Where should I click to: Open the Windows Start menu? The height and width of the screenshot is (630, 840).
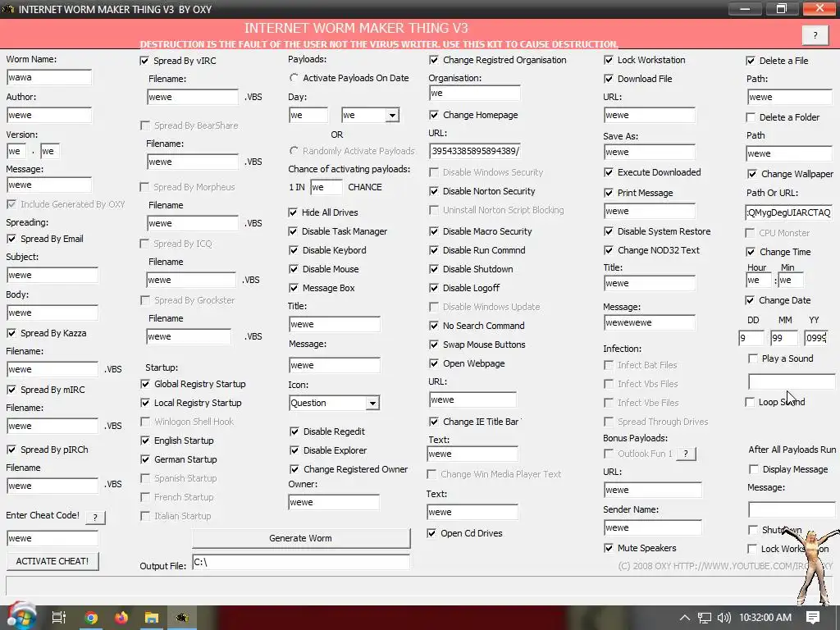click(21, 618)
